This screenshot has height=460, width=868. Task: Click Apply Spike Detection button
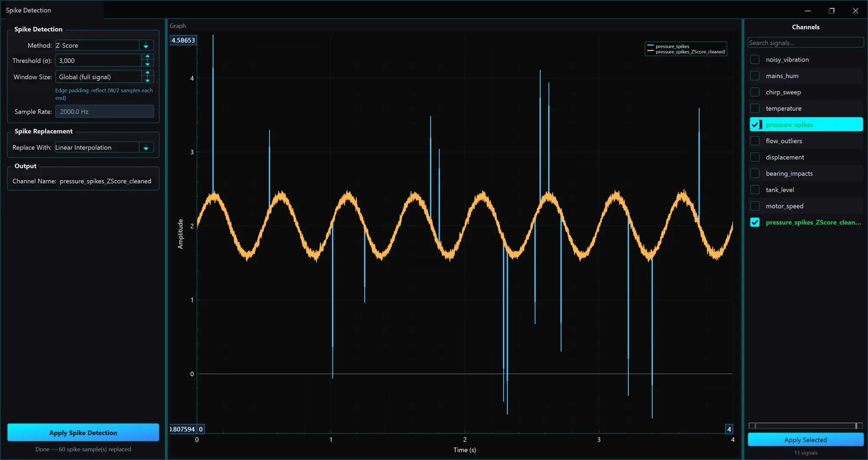[x=83, y=433]
